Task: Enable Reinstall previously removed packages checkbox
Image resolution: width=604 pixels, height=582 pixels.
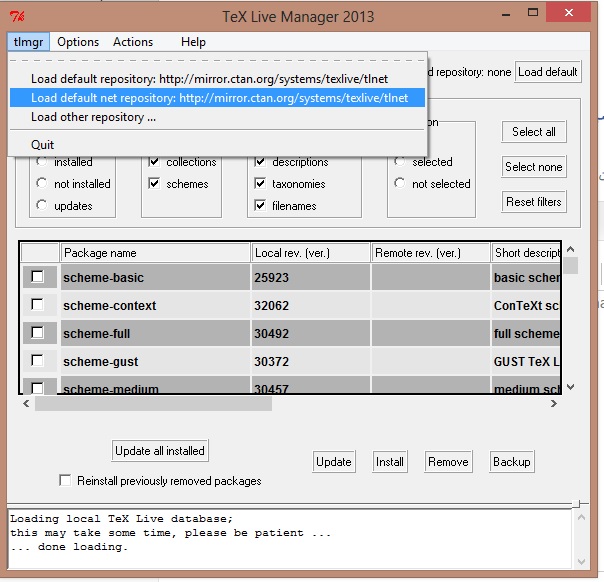Action: tap(65, 480)
